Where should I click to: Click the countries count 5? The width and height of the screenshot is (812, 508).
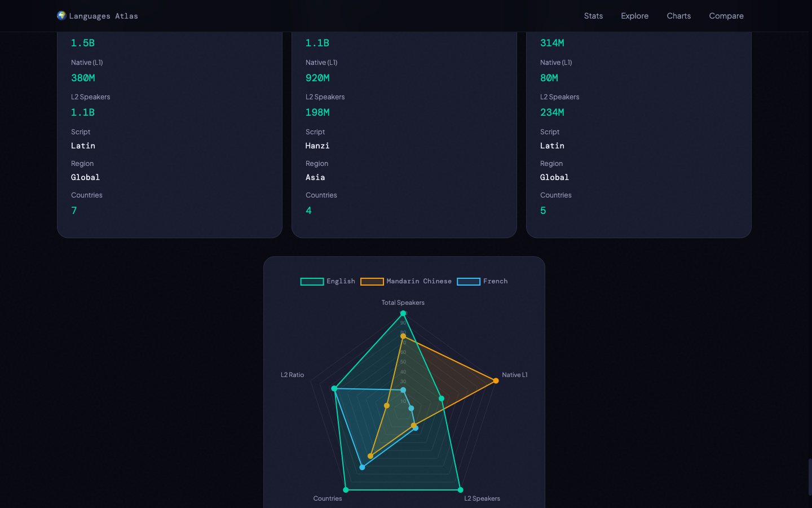click(543, 211)
